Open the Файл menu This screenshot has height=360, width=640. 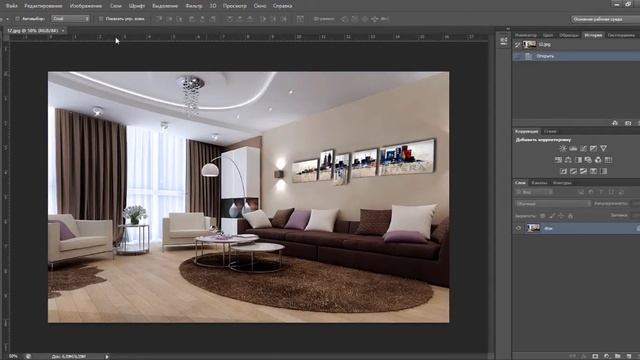tap(11, 6)
